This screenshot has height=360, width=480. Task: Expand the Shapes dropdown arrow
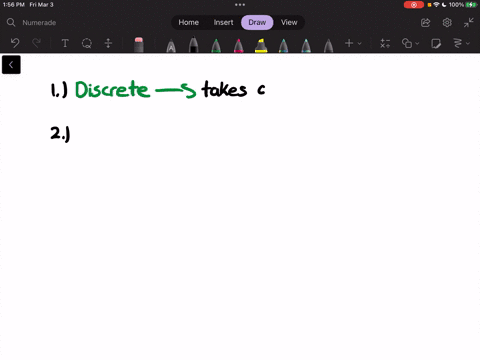pyautogui.click(x=417, y=43)
